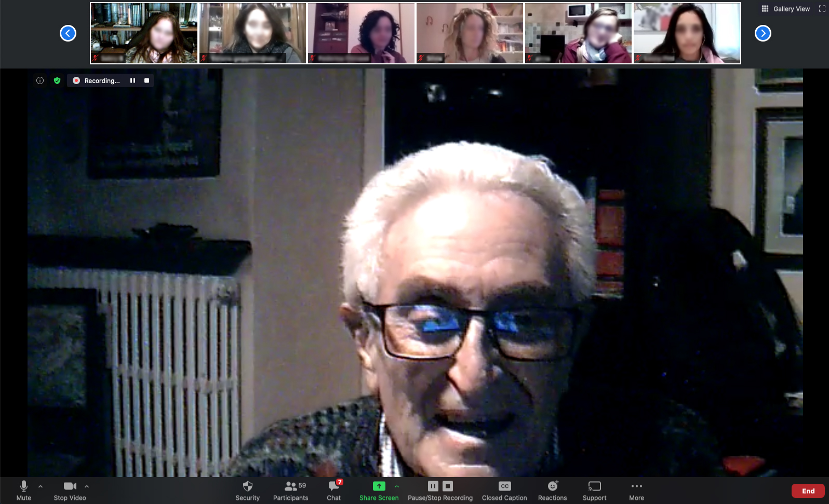Mute the microphone
This screenshot has height=504, width=829.
click(x=23, y=491)
